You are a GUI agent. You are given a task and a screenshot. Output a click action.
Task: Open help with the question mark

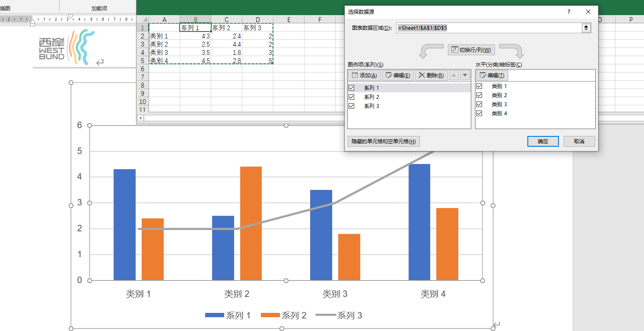[x=569, y=12]
